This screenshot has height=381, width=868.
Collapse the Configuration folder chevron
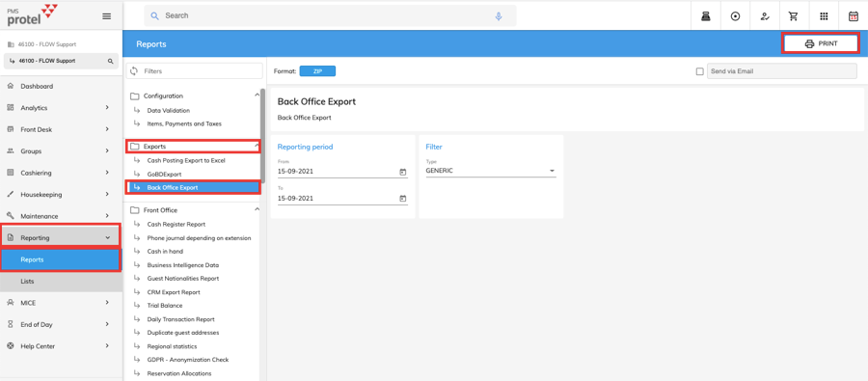coord(257,95)
